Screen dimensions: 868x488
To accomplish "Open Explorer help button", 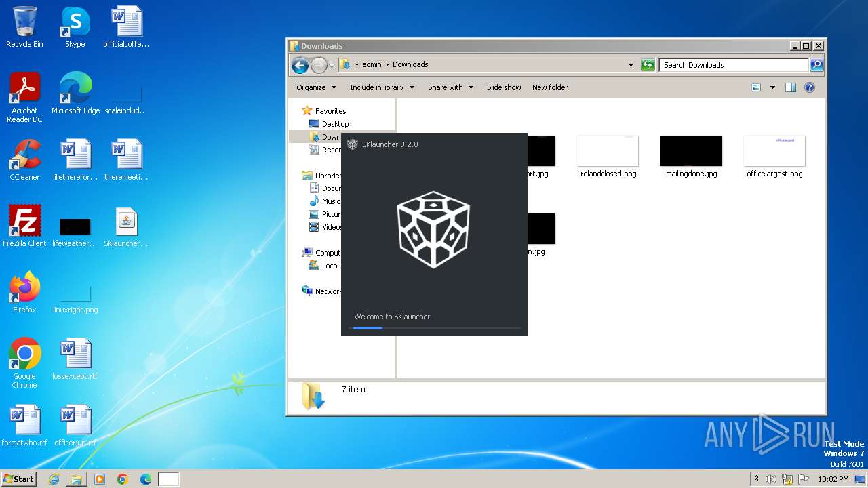I will coord(809,87).
